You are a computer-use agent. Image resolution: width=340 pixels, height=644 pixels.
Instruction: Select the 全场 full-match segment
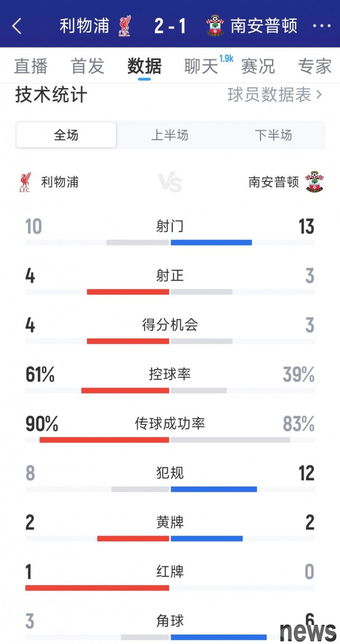66,135
